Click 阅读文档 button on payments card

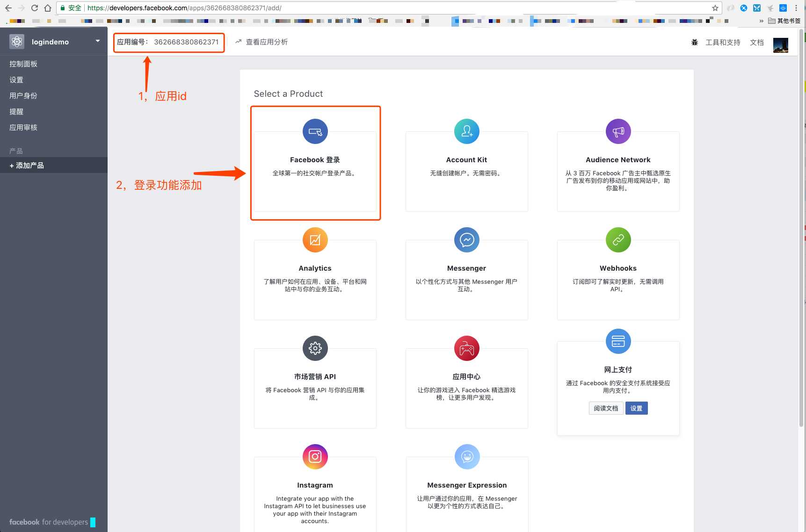coord(606,408)
